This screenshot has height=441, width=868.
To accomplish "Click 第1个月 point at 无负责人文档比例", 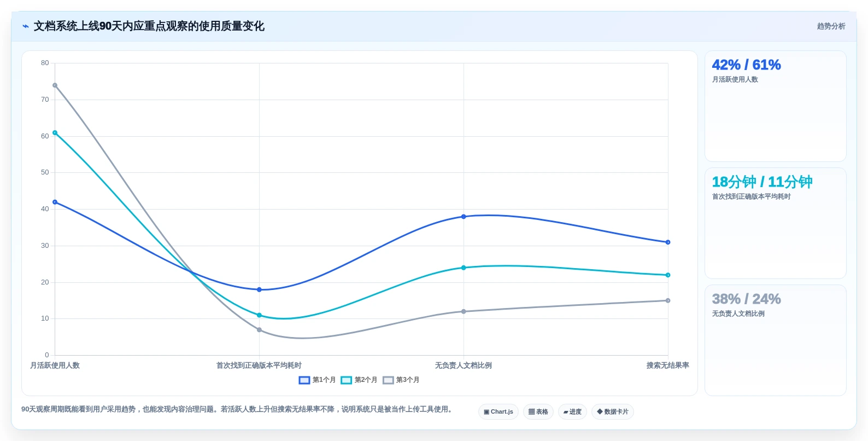I will click(x=464, y=217).
